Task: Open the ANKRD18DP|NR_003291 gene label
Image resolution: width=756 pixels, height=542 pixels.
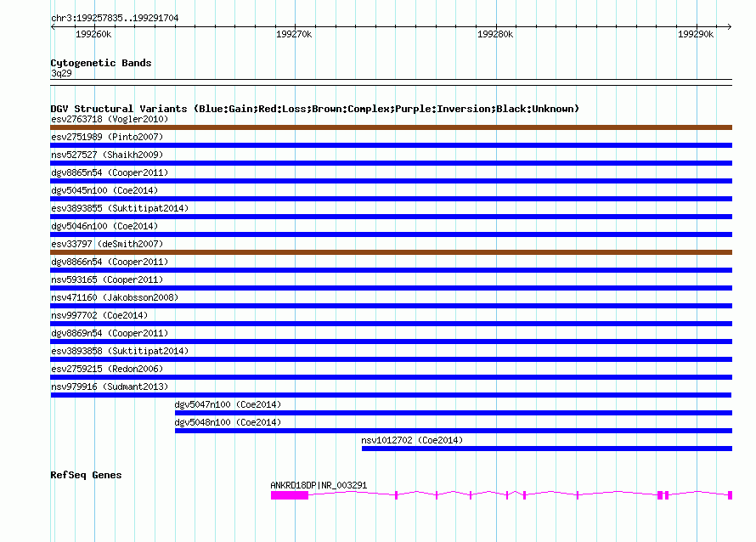Action: tap(319, 485)
